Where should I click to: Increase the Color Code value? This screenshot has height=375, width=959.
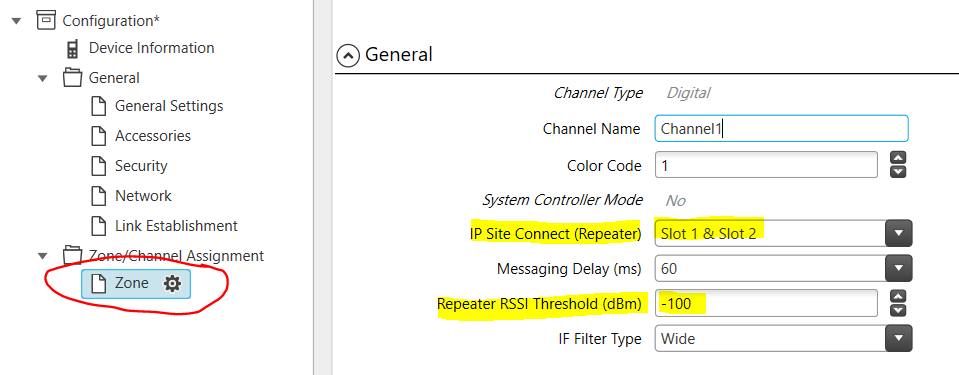[898, 158]
